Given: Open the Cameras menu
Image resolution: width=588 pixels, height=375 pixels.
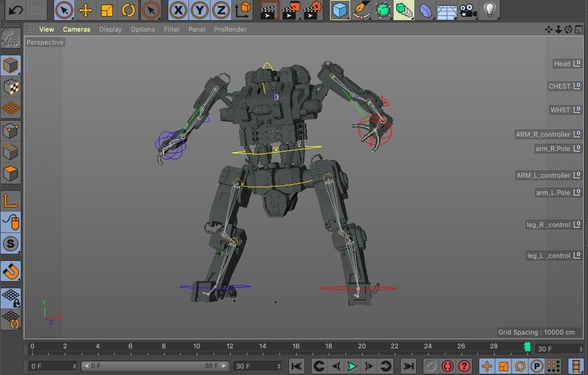Looking at the screenshot, I should pyautogui.click(x=77, y=29).
